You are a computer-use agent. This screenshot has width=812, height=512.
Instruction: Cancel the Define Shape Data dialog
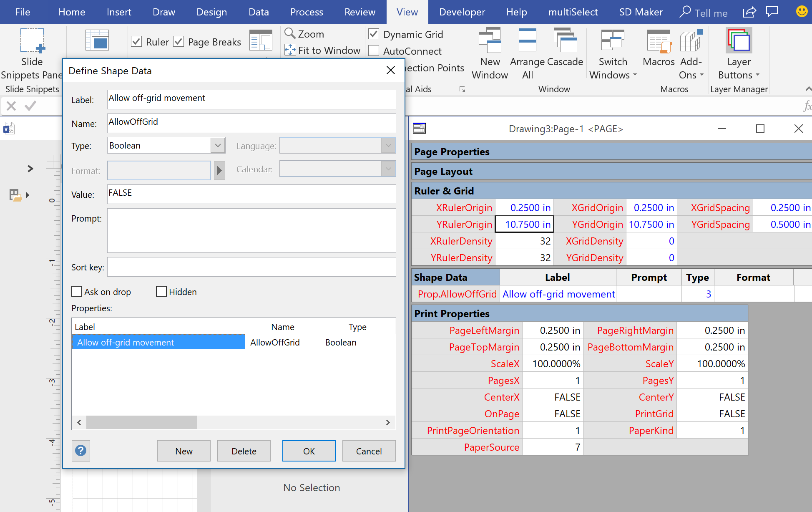(x=369, y=451)
